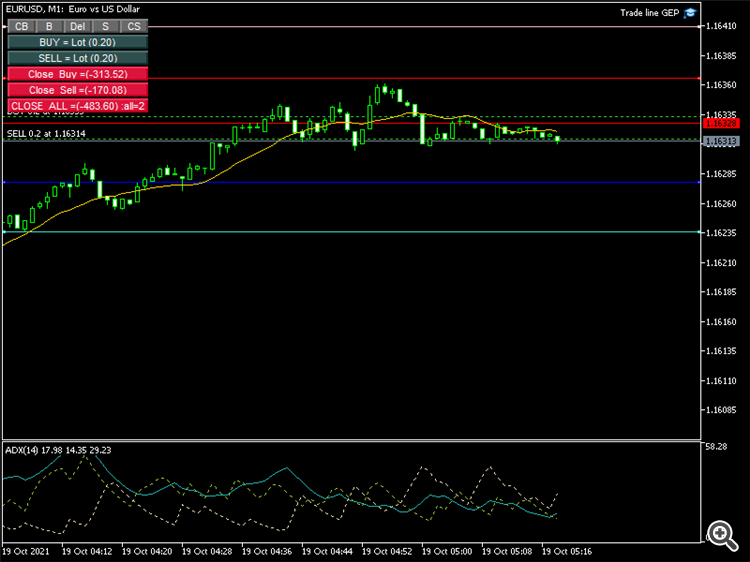Image resolution: width=750 pixels, height=562 pixels.
Task: Click the CS button
Action: (x=134, y=26)
